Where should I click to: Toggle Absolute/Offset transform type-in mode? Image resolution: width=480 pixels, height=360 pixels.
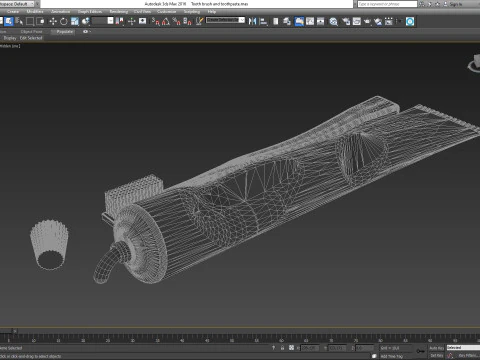coord(291,348)
